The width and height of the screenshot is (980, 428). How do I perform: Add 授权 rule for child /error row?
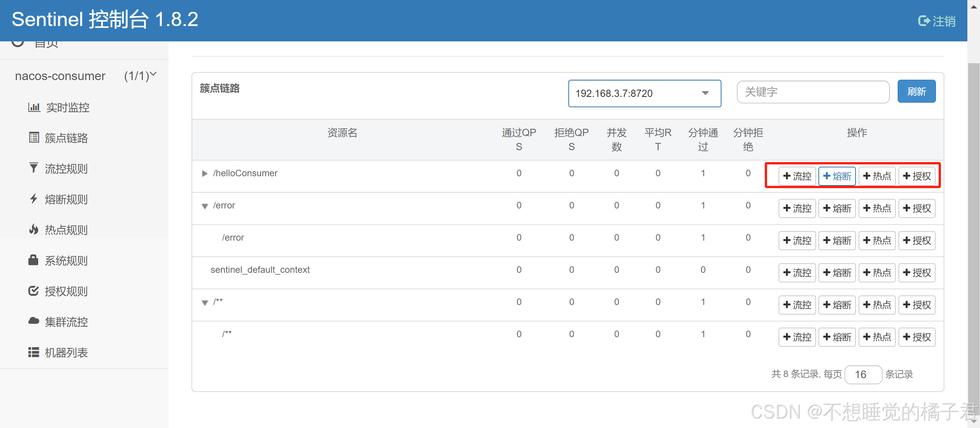point(917,241)
